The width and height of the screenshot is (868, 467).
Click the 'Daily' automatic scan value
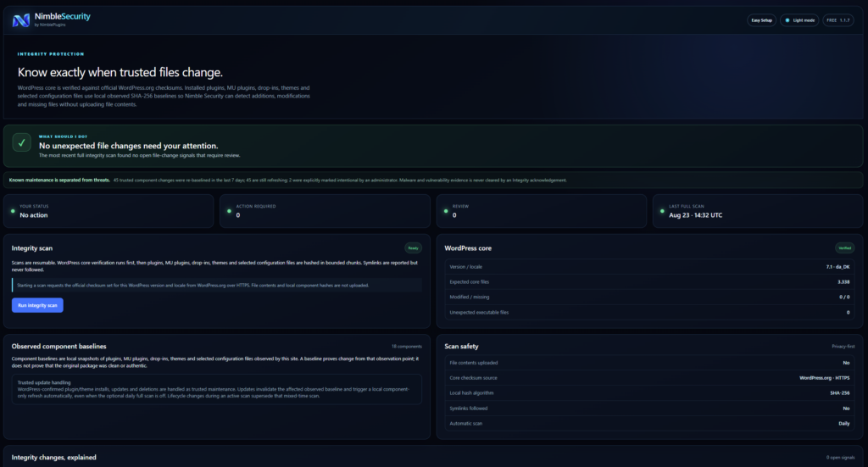[843, 423]
